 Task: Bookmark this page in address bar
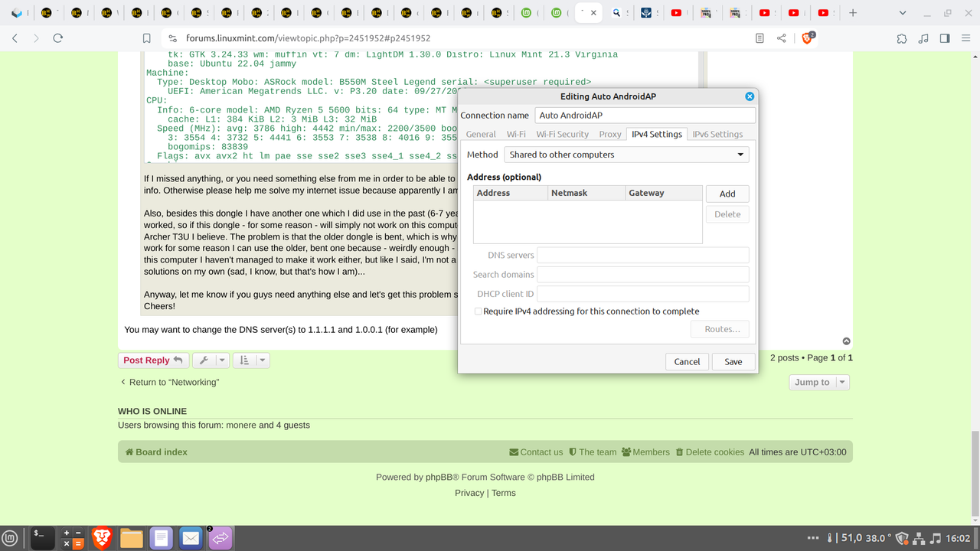146,38
